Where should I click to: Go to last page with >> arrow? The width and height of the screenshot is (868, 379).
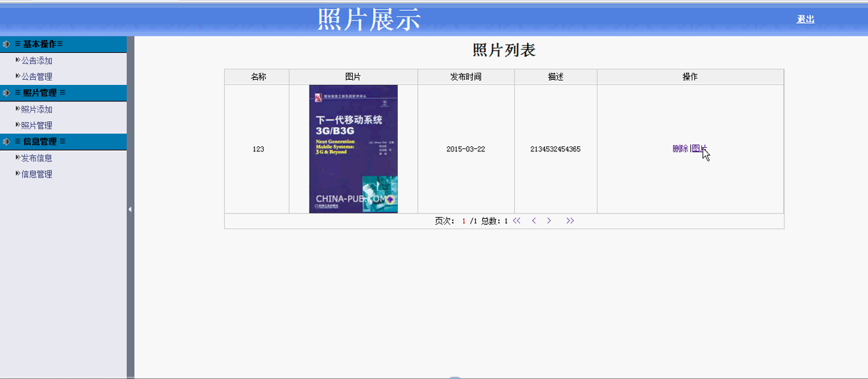570,221
